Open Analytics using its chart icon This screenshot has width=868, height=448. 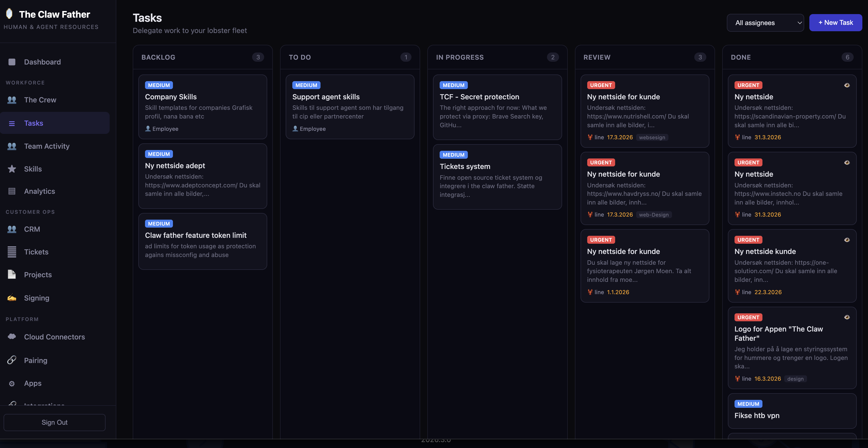(x=12, y=191)
